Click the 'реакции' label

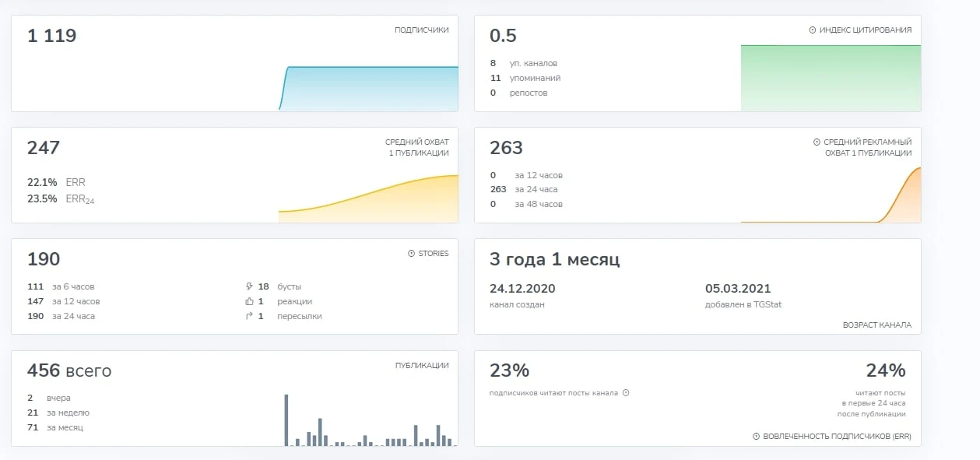pos(294,301)
